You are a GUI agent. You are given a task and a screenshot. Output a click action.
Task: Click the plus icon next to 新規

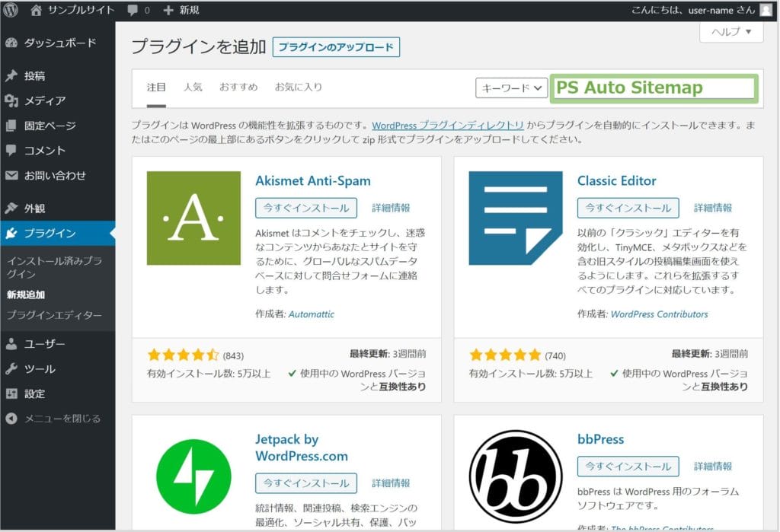click(168, 10)
